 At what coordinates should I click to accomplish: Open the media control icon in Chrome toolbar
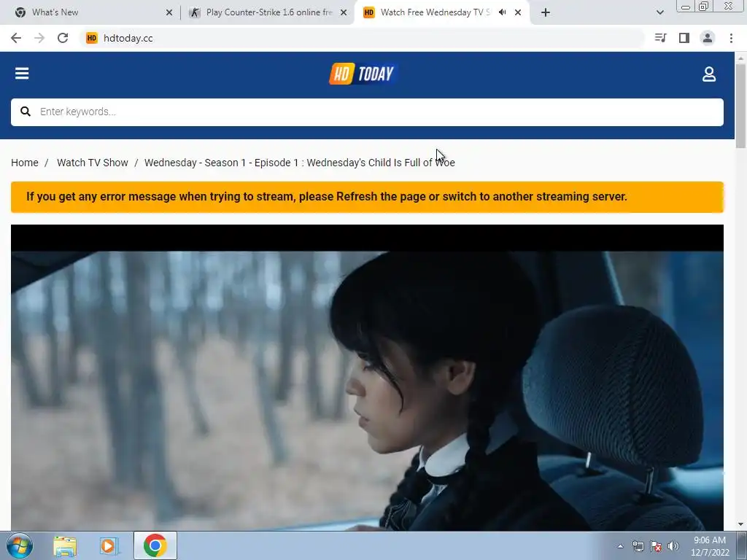(661, 38)
